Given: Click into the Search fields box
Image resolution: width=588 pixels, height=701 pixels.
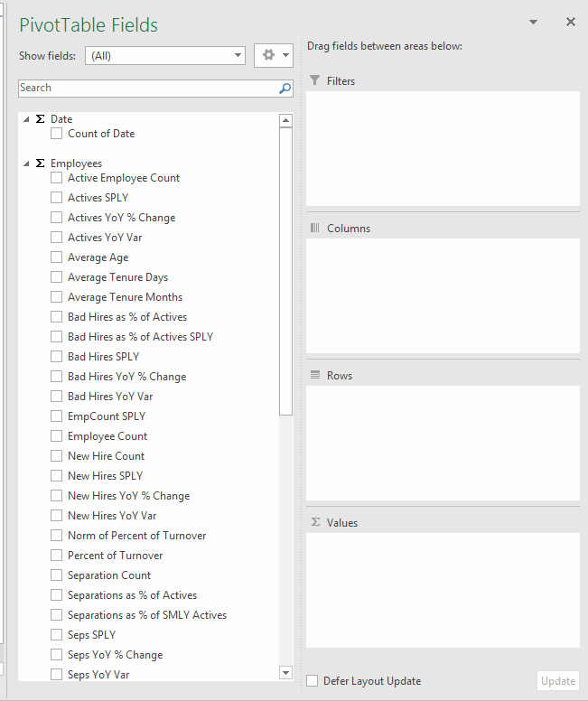Looking at the screenshot, I should 145,89.
